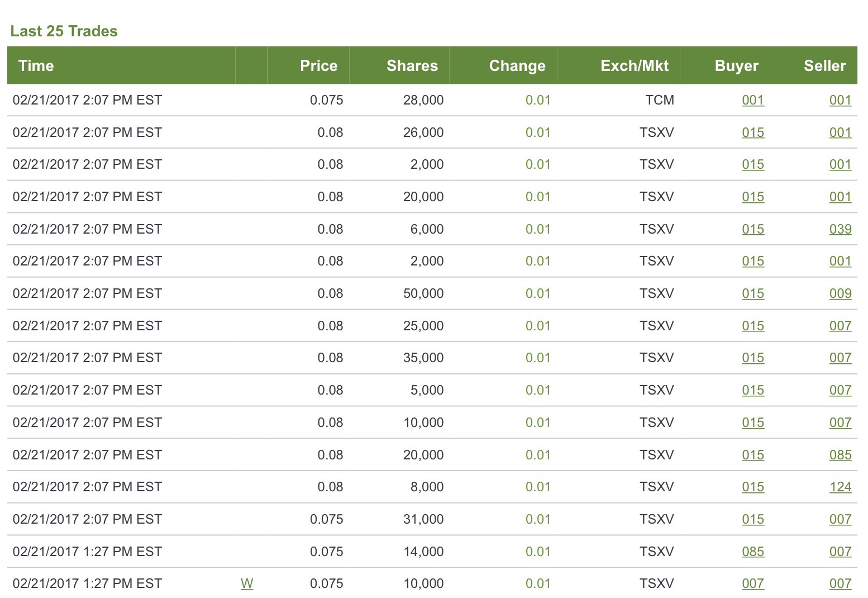Image resolution: width=868 pixels, height=598 pixels.
Task: Select buyer 015 on the 31,000 share trade
Action: tap(753, 519)
